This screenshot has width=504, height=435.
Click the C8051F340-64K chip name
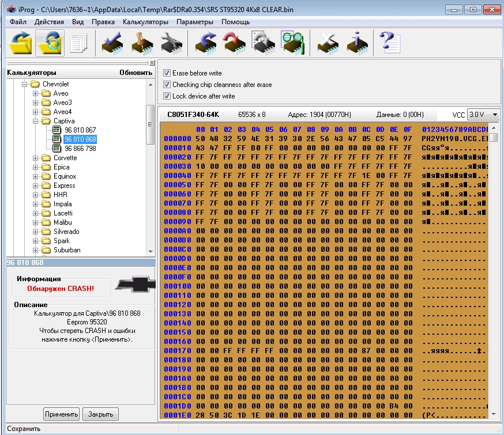[x=193, y=115]
